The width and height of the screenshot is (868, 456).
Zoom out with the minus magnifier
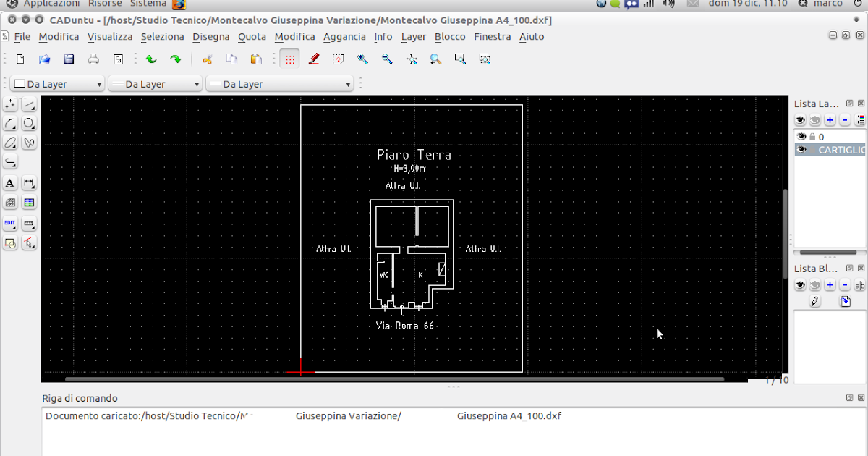(387, 59)
